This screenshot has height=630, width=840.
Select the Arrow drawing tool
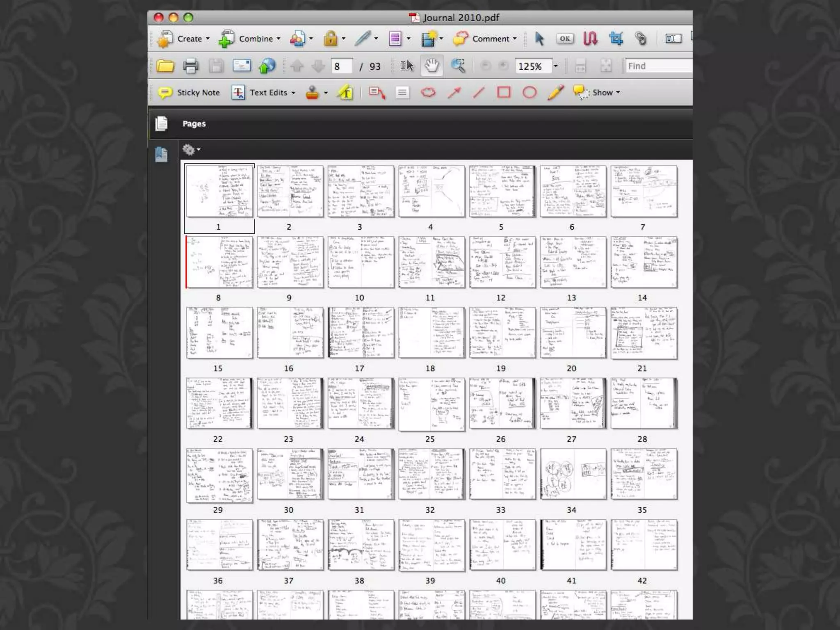pyautogui.click(x=454, y=92)
